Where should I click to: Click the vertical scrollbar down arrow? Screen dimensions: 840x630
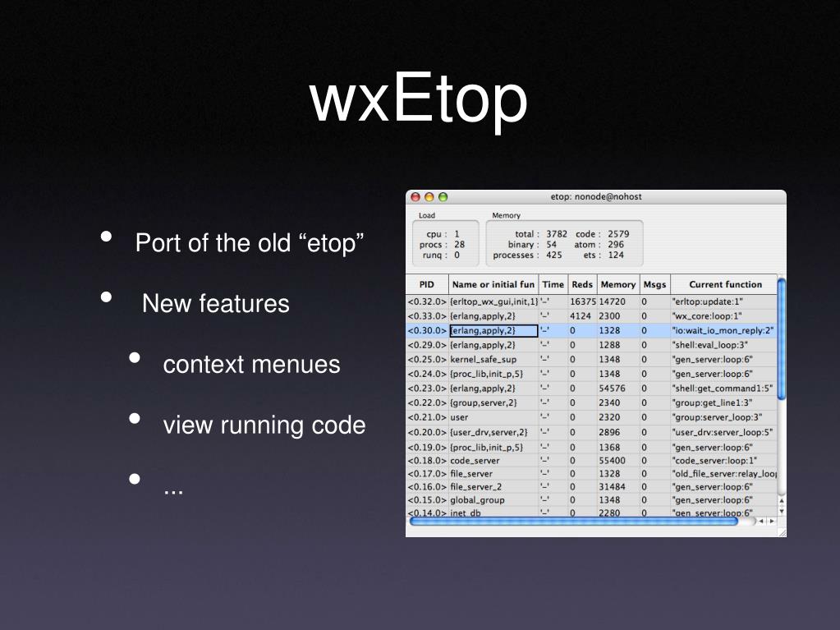click(x=781, y=510)
